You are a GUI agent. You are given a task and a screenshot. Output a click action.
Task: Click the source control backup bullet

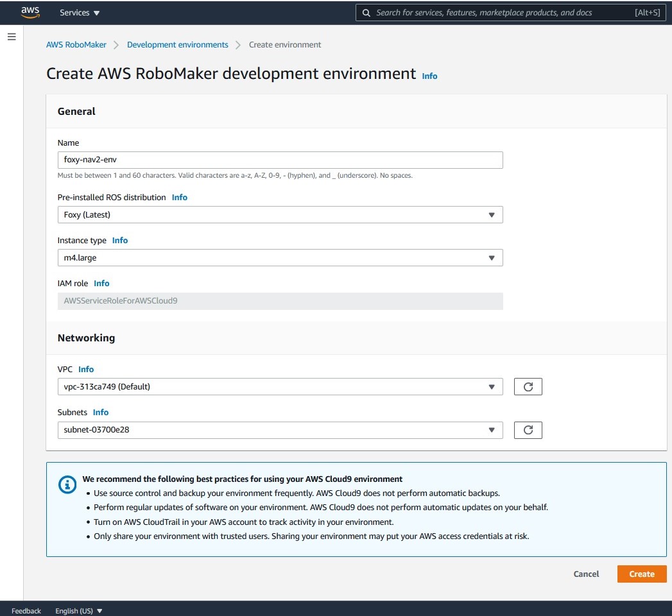tap(297, 493)
